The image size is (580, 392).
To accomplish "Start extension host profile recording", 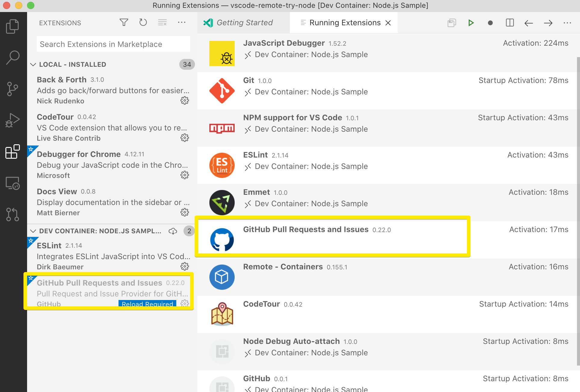I will point(490,23).
